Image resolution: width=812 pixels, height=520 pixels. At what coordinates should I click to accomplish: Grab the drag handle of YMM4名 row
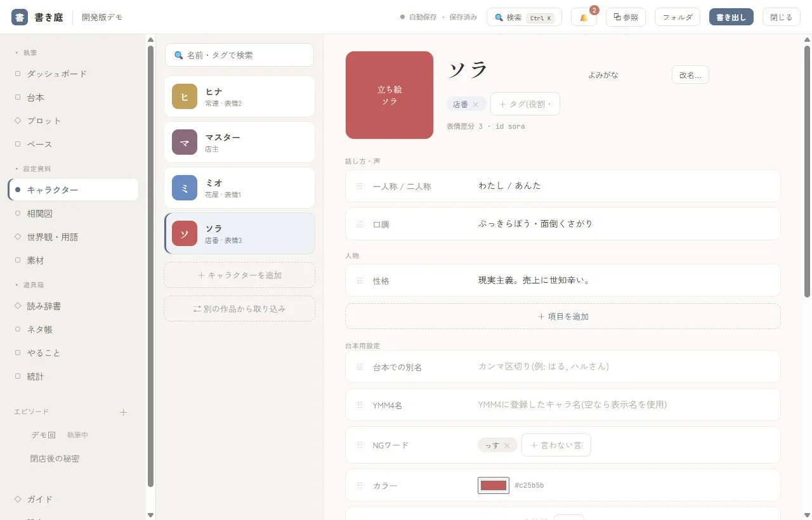point(360,405)
